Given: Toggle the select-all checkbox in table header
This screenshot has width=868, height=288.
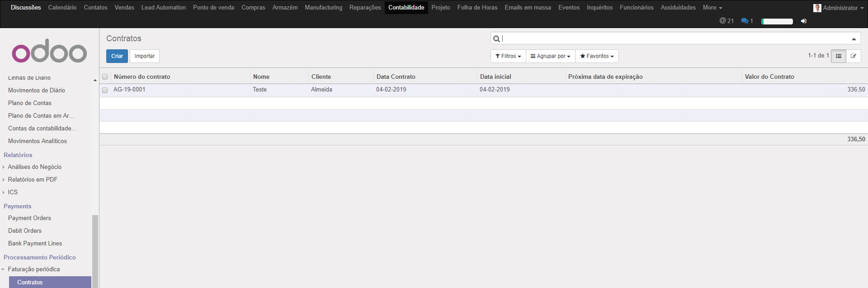Looking at the screenshot, I should (x=105, y=77).
